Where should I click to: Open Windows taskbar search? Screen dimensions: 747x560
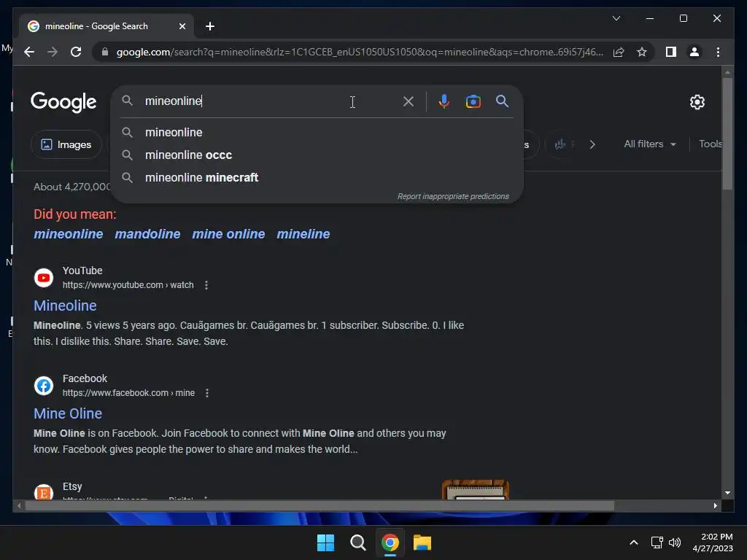pos(357,542)
